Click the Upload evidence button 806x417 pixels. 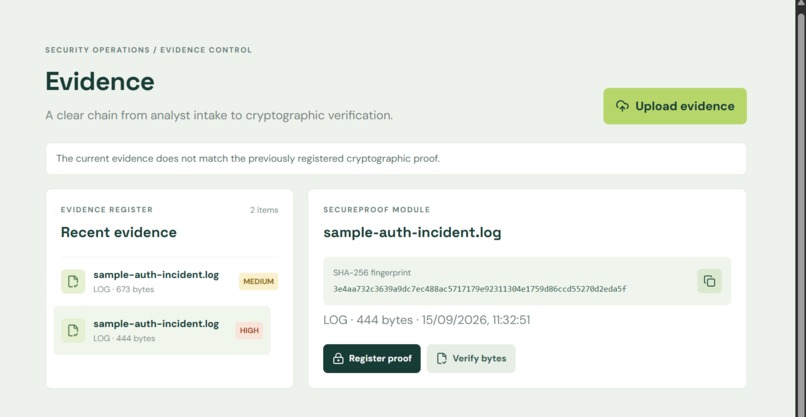674,106
